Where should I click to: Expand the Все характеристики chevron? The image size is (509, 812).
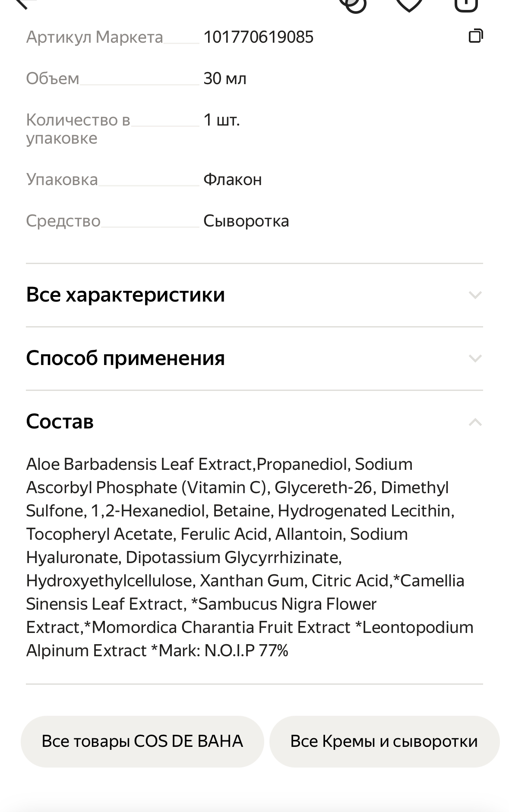475,295
